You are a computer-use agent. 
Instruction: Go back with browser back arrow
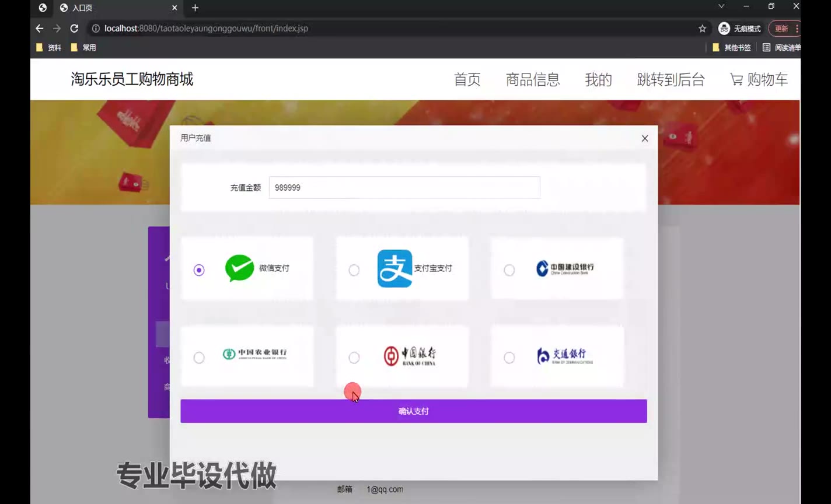click(40, 28)
